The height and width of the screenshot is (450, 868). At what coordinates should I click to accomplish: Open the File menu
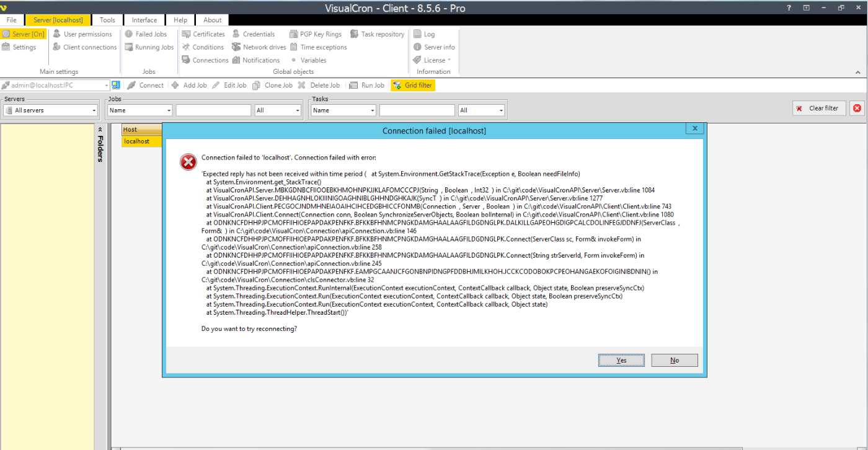(12, 20)
